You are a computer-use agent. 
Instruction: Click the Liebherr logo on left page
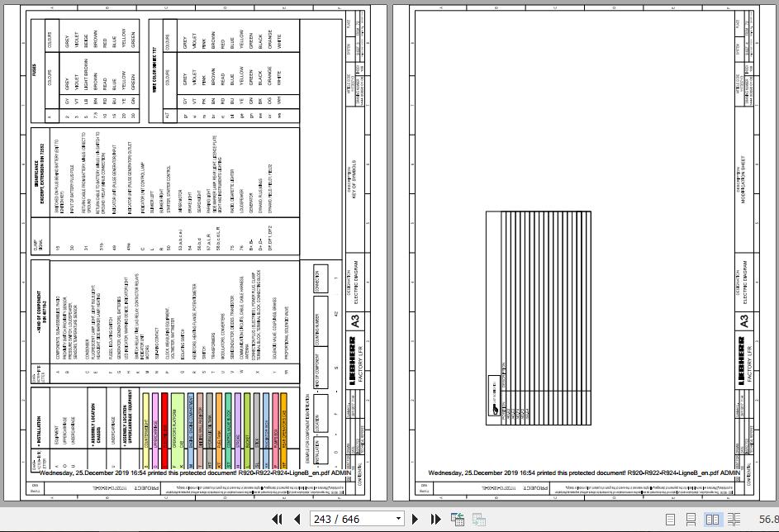[x=352, y=361]
